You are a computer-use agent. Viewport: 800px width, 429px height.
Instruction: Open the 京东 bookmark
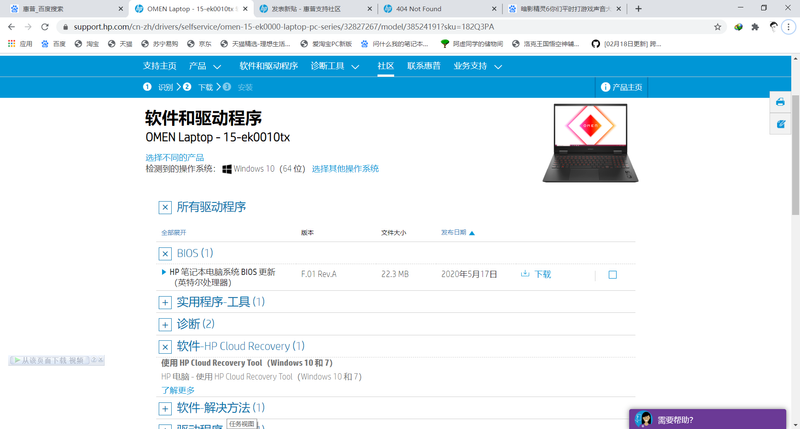199,44
